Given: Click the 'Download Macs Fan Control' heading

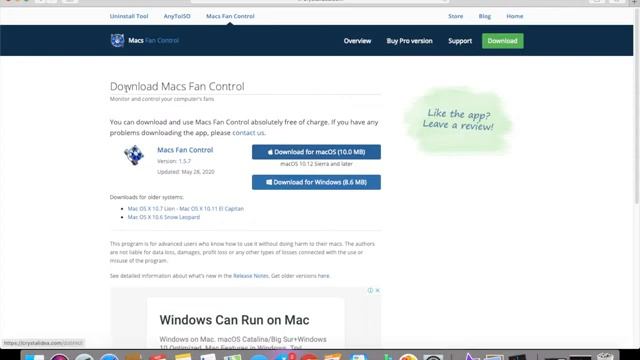Looking at the screenshot, I should [x=177, y=86].
